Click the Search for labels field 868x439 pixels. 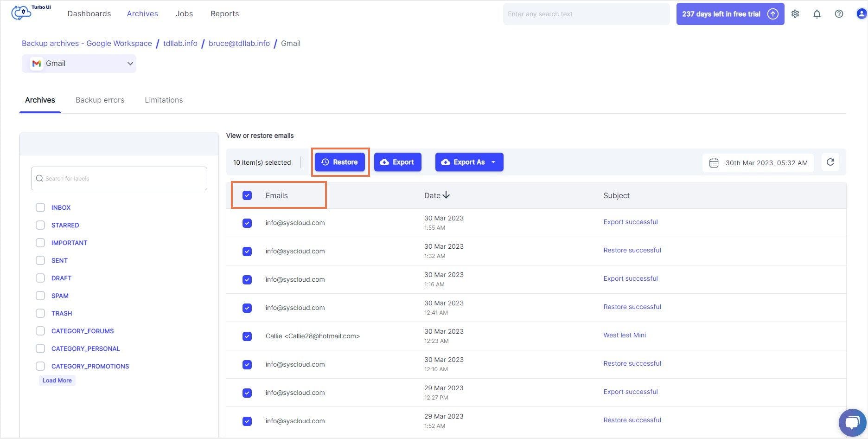119,178
